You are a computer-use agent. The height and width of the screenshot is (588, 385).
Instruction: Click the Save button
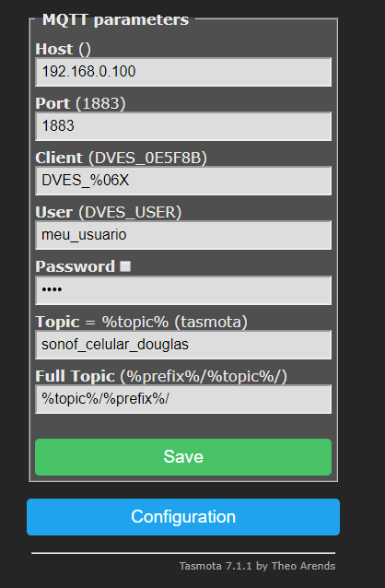pyautogui.click(x=183, y=457)
